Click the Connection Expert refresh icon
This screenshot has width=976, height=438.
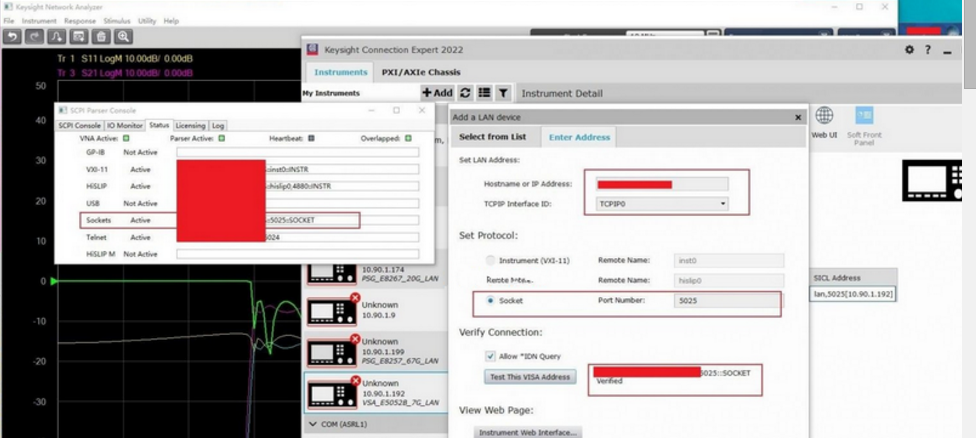tap(465, 93)
